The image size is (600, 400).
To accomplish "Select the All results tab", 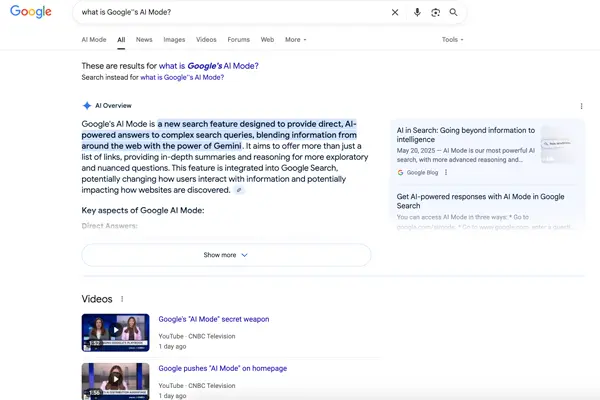I will tap(121, 39).
